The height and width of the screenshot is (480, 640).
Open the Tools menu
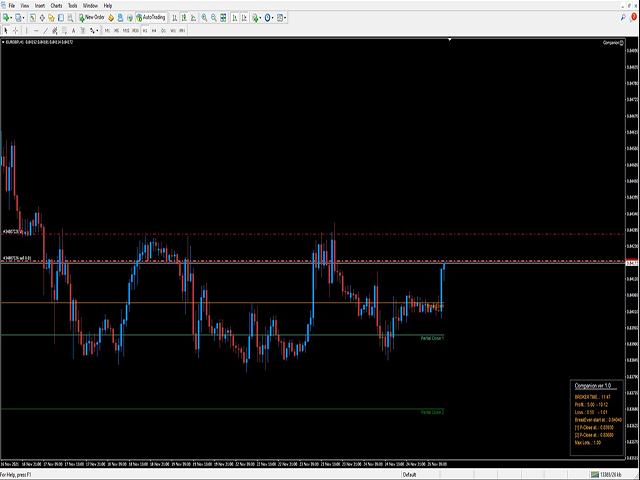click(72, 6)
